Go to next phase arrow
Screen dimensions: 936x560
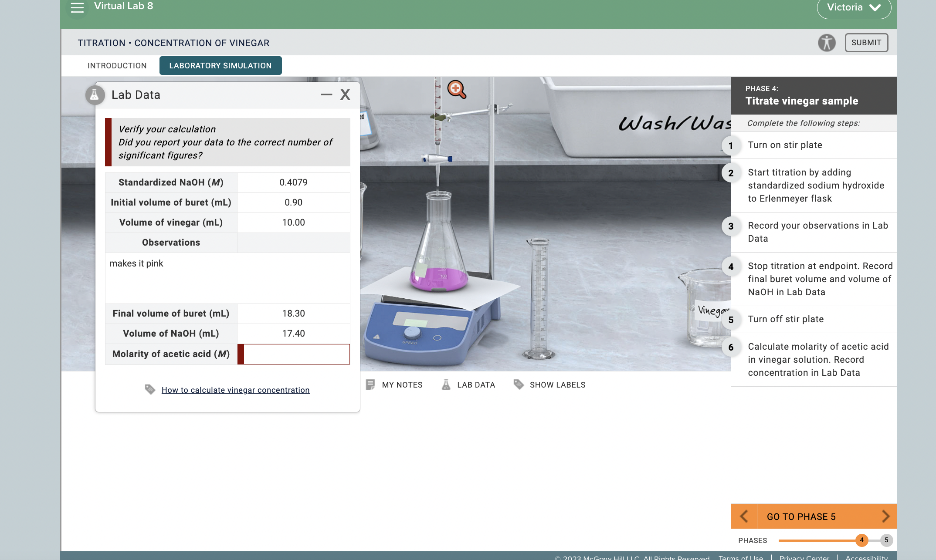pyautogui.click(x=885, y=516)
